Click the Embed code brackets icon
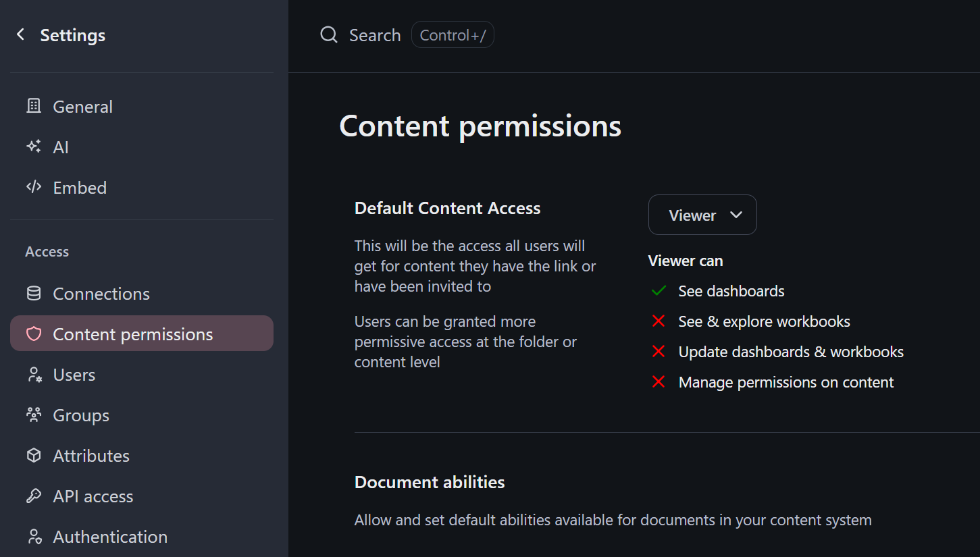Image resolution: width=980 pixels, height=557 pixels. click(x=33, y=187)
